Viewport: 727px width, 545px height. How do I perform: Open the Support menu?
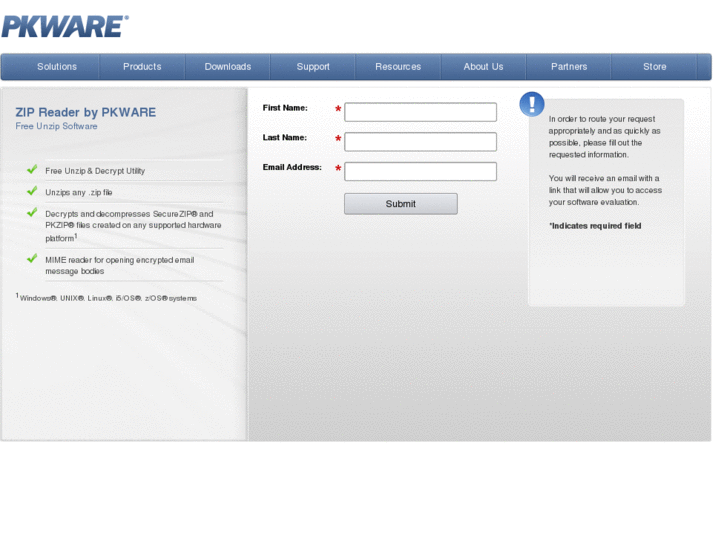point(313,67)
